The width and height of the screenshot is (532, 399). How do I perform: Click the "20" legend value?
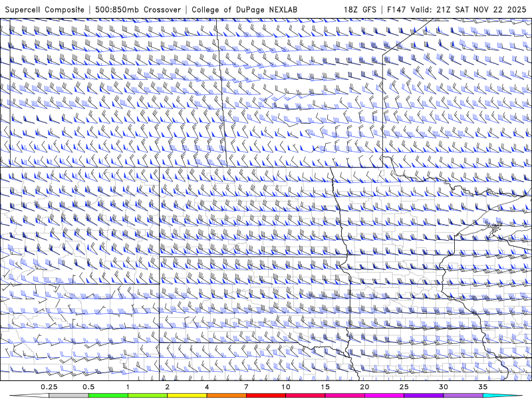[364, 387]
